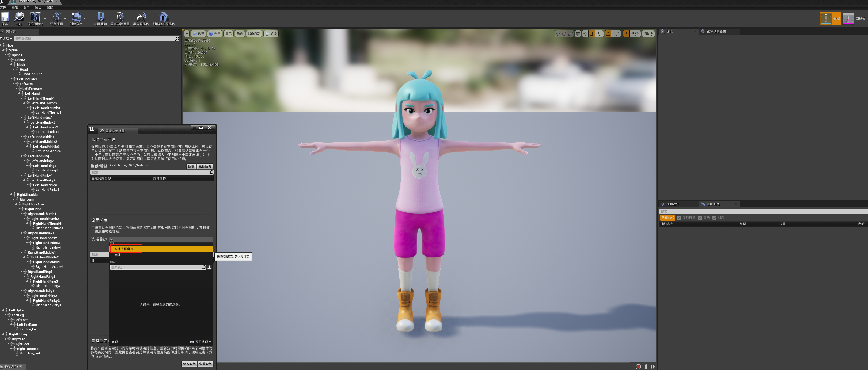This screenshot has height=370, width=868.
Task: Switch to Mesh (网格体) editor mode icon
Action: coord(848,18)
